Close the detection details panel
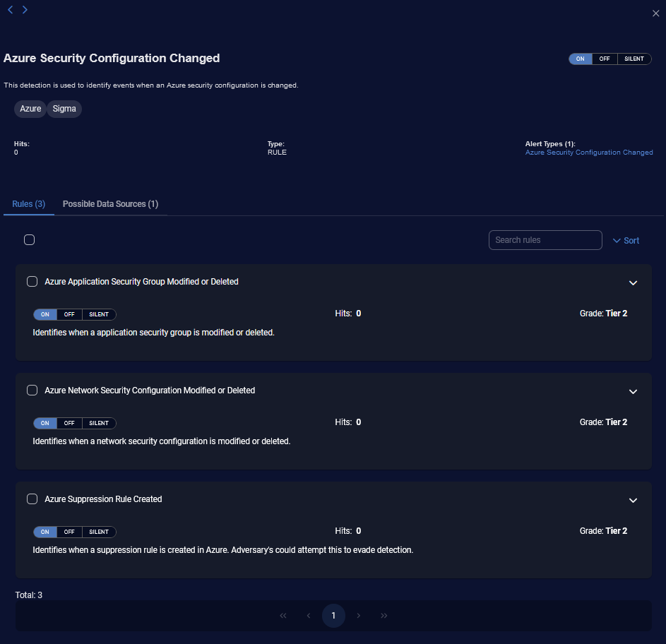This screenshot has height=644, width=666. click(655, 13)
